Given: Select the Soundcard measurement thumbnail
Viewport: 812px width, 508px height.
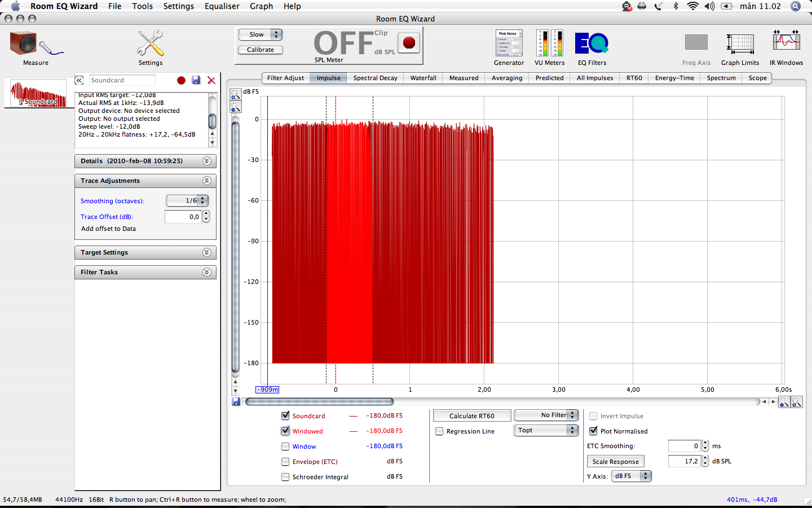Looking at the screenshot, I should [38, 94].
